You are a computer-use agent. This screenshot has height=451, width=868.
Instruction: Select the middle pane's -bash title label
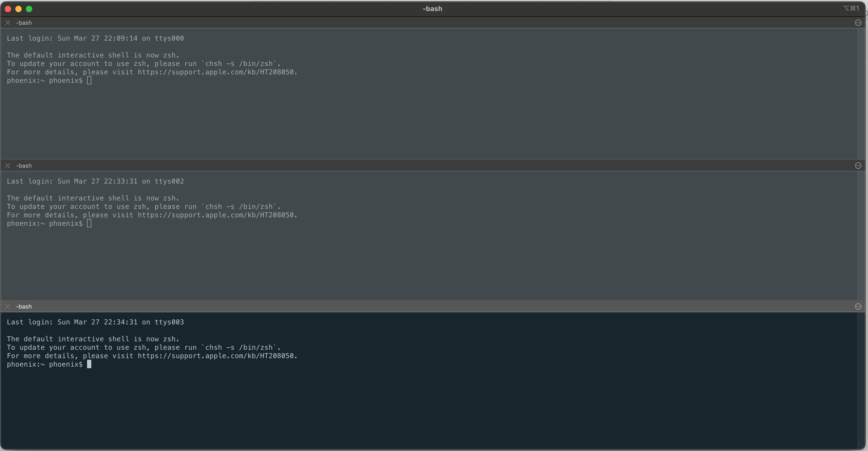pos(23,165)
